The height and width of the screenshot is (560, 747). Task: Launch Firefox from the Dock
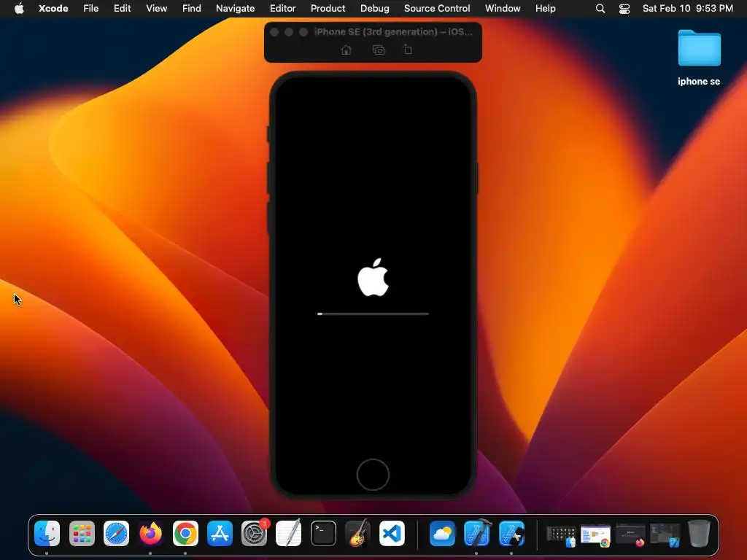click(x=150, y=533)
